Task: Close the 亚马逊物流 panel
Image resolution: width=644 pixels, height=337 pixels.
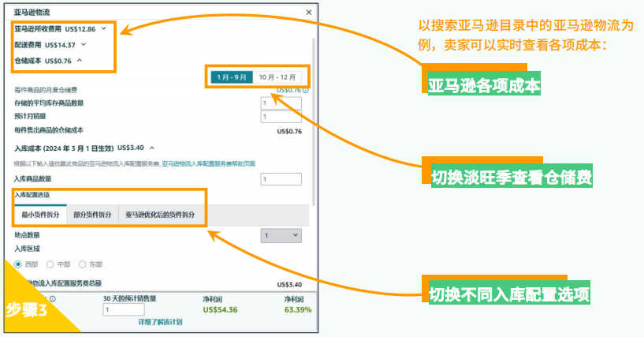Action: tap(309, 13)
